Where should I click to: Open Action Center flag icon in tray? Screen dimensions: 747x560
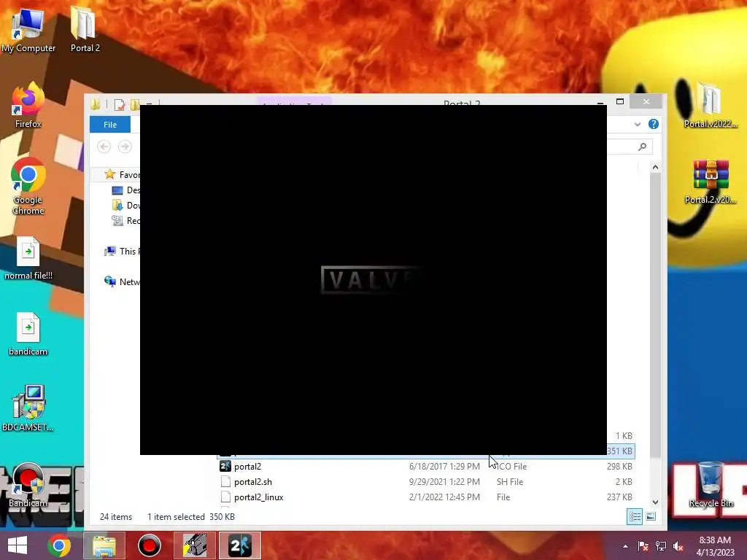643,546
